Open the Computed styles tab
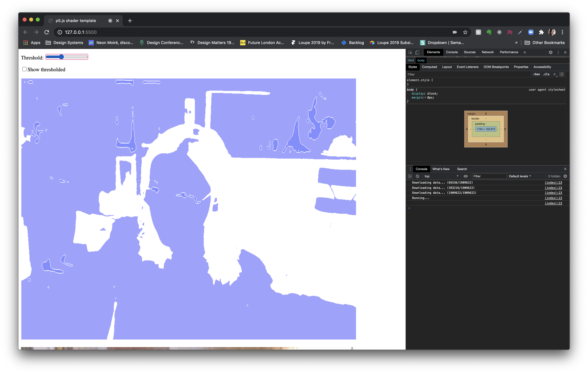588x374 pixels. tap(429, 67)
